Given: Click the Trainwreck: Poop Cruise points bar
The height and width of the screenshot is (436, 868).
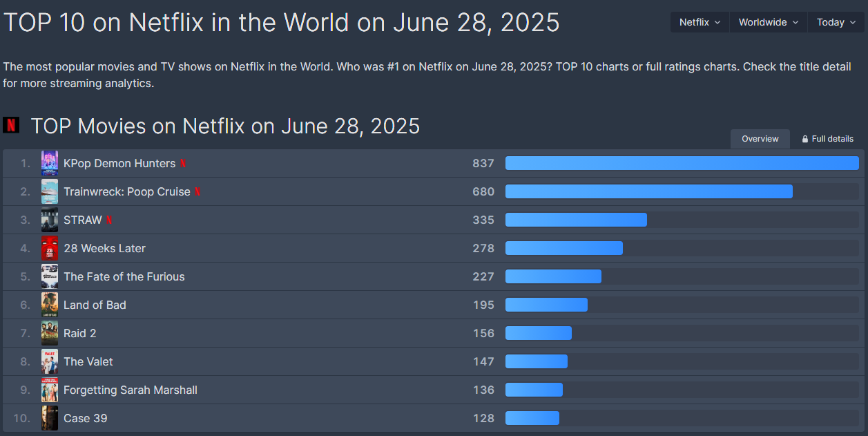Looking at the screenshot, I should [649, 191].
